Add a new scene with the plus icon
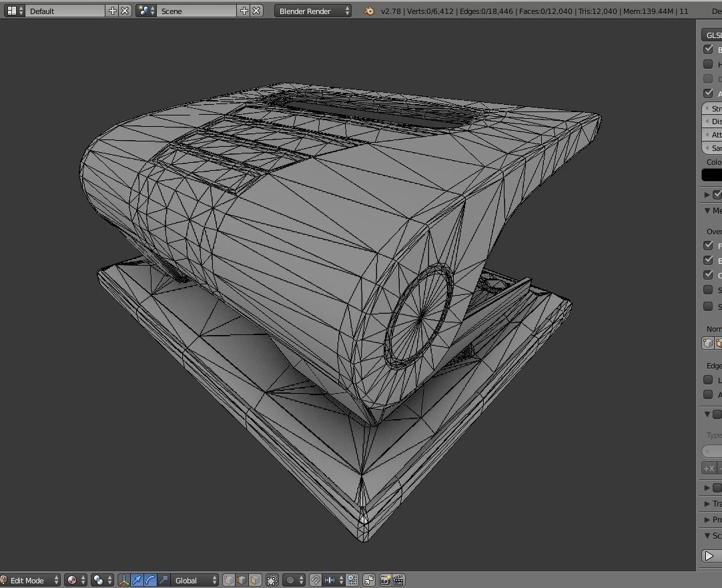Screen dimensions: 722x588 [x=244, y=11]
